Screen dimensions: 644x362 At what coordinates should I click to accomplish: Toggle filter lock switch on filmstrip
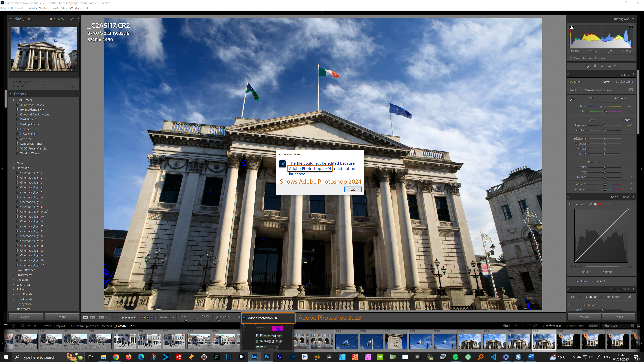639,326
